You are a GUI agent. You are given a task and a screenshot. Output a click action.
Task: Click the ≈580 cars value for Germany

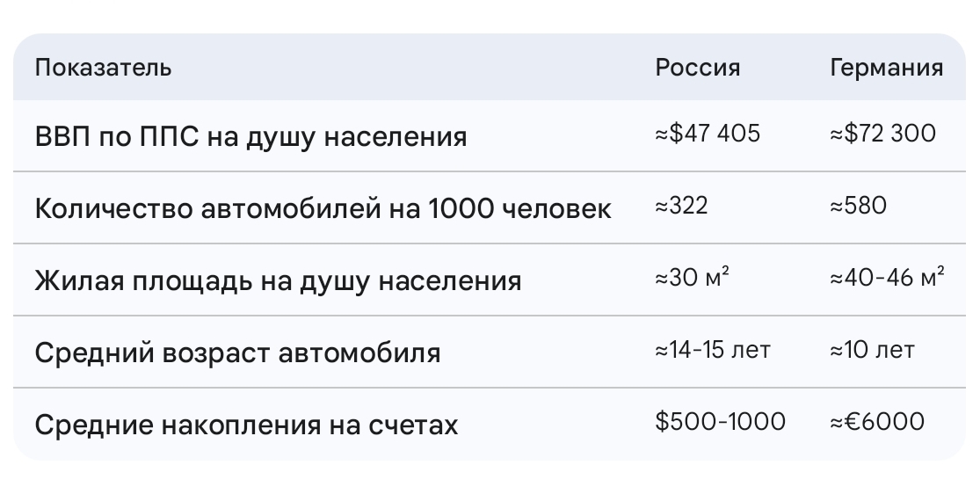[x=858, y=206]
